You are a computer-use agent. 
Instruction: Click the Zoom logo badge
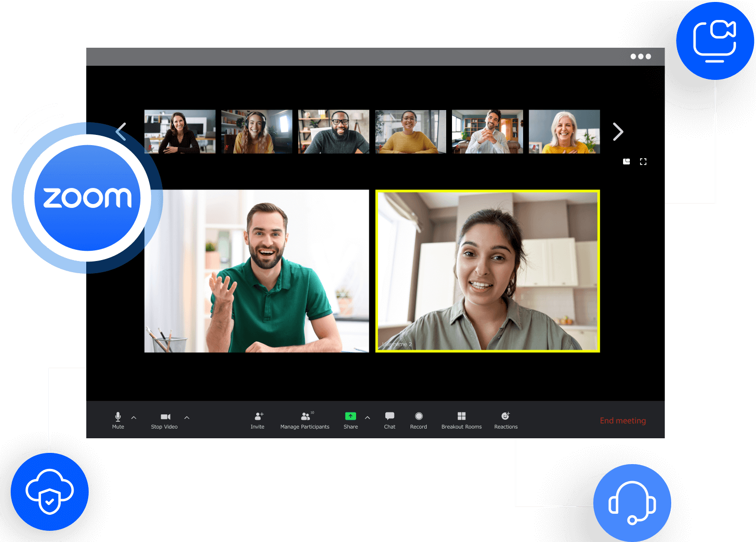point(87,197)
